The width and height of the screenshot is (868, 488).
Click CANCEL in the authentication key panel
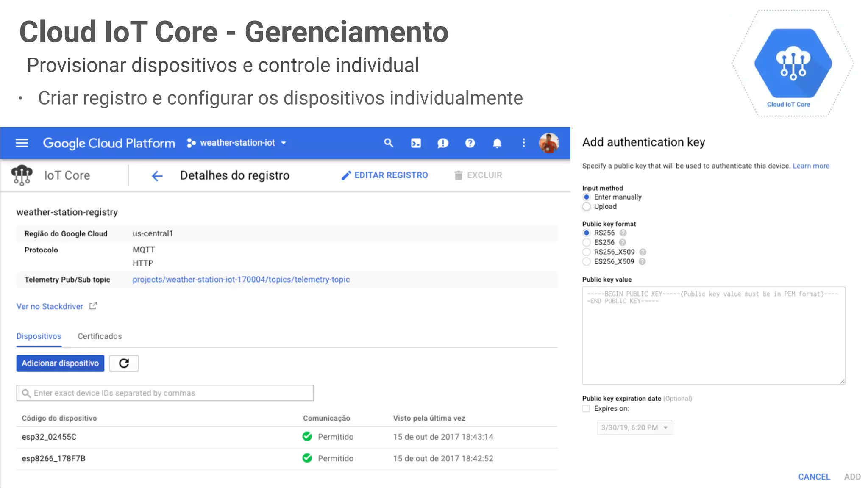814,477
